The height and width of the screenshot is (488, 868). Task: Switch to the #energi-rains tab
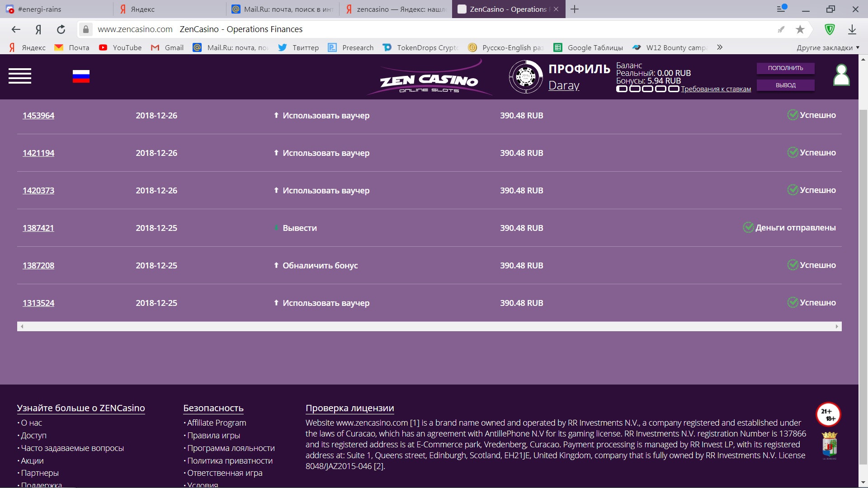(57, 9)
